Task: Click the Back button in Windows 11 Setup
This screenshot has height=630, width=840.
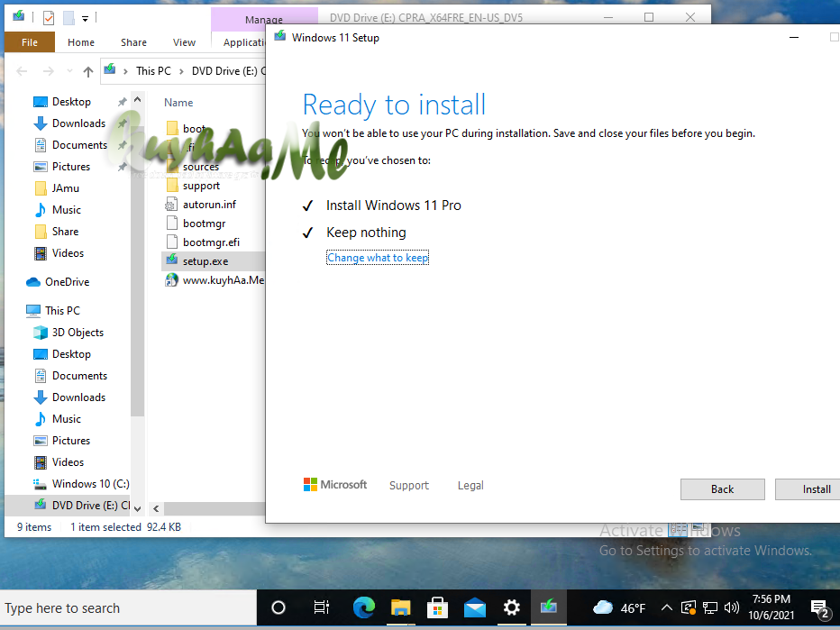Action: coord(722,489)
